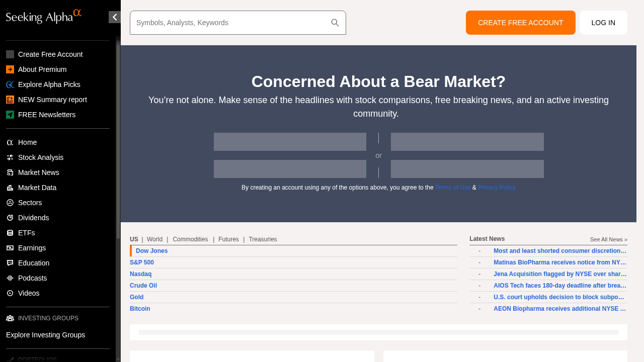Open the Terms of Use link

tap(452, 187)
